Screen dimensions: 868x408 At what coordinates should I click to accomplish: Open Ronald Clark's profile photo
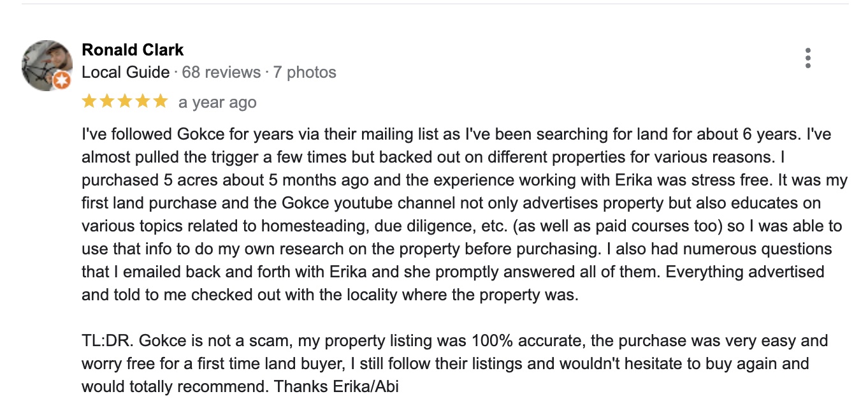(45, 65)
